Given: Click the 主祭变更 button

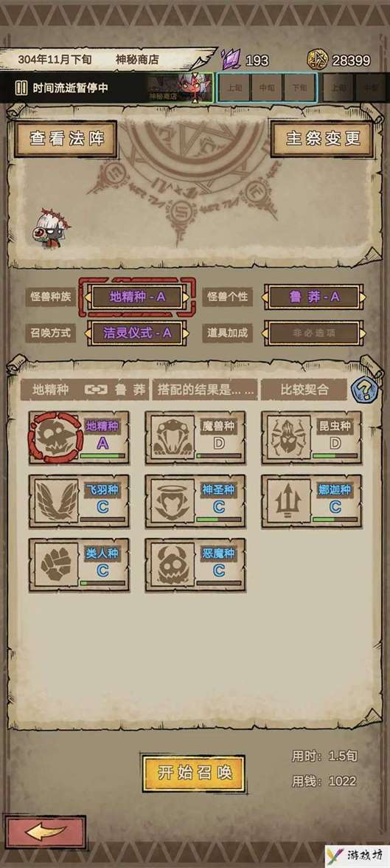Looking at the screenshot, I should click(x=321, y=139).
